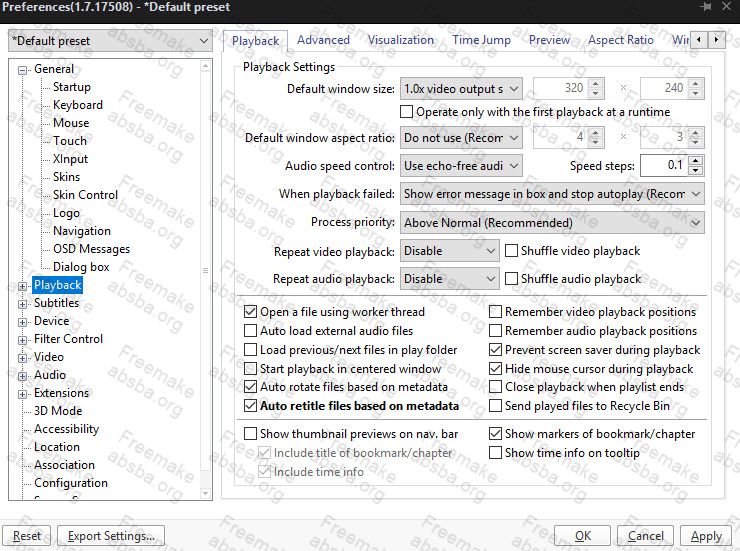Open Repeat video playback dropdown

tap(449, 250)
